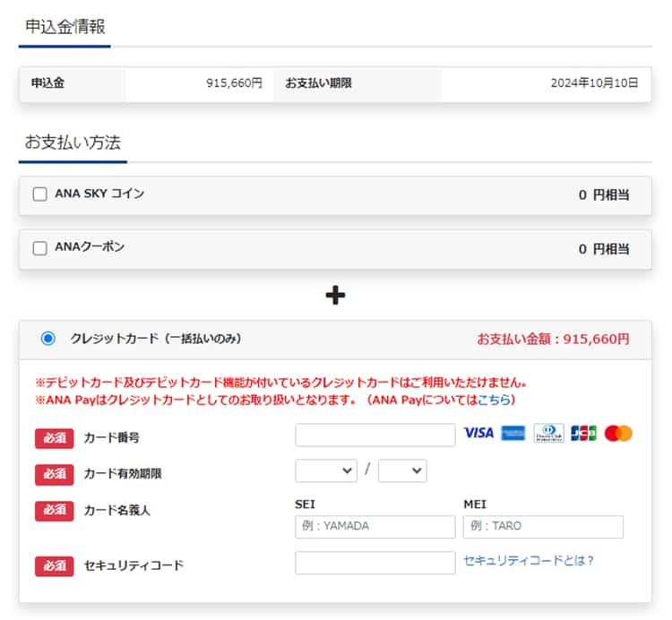Click the 必須 badge beside カード番号
Screen dimensions: 672x620
(x=54, y=438)
